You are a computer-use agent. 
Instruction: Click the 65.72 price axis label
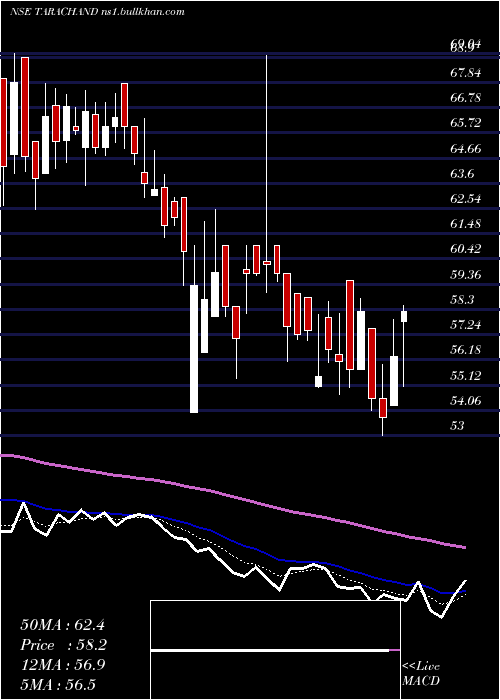click(466, 123)
